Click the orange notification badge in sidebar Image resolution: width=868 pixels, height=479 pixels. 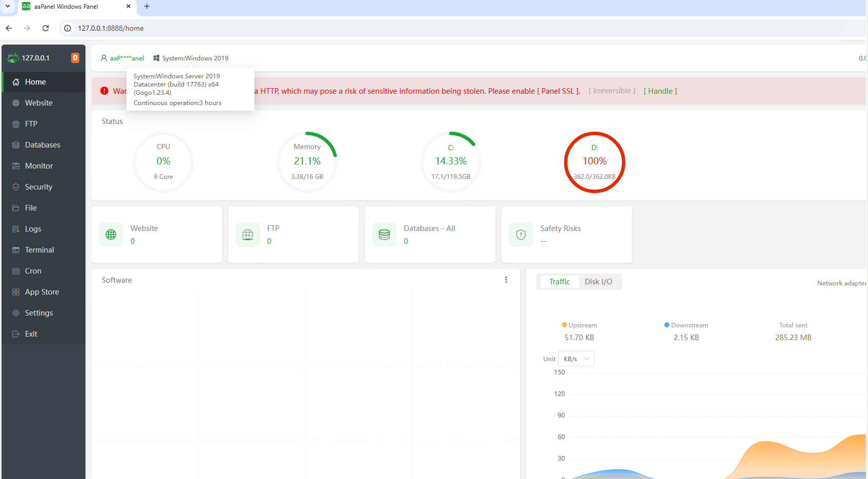point(75,58)
